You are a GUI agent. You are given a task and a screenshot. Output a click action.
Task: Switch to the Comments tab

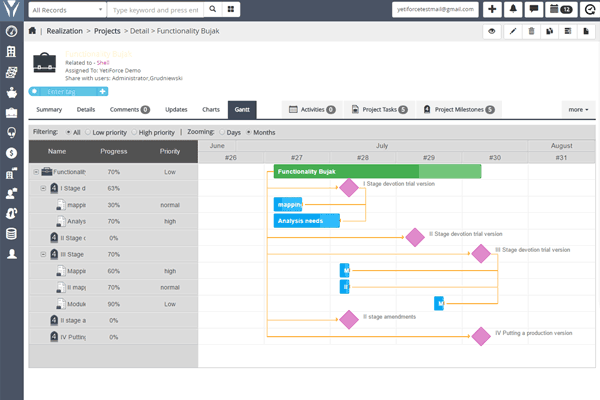(x=129, y=108)
